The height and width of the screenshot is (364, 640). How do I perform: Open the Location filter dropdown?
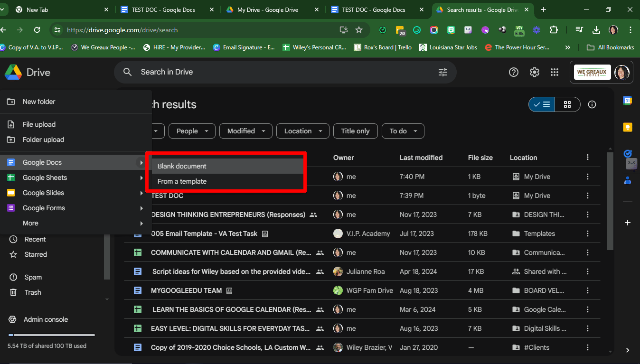[x=302, y=131]
